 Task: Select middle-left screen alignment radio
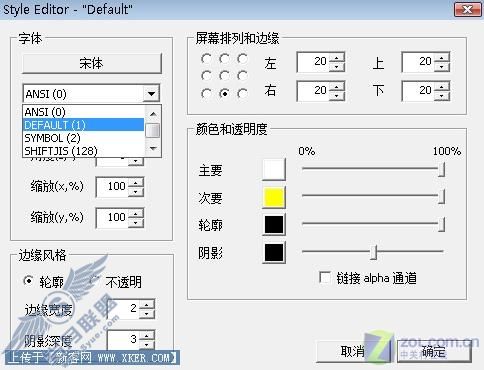tap(206, 76)
